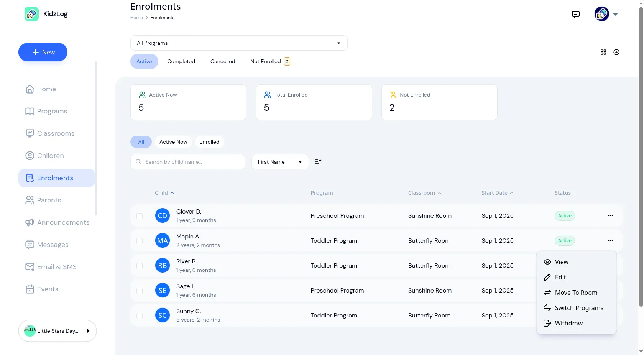Viewport: 644px width, 355px height.
Task: Open the user profile avatar
Action: click(x=601, y=14)
